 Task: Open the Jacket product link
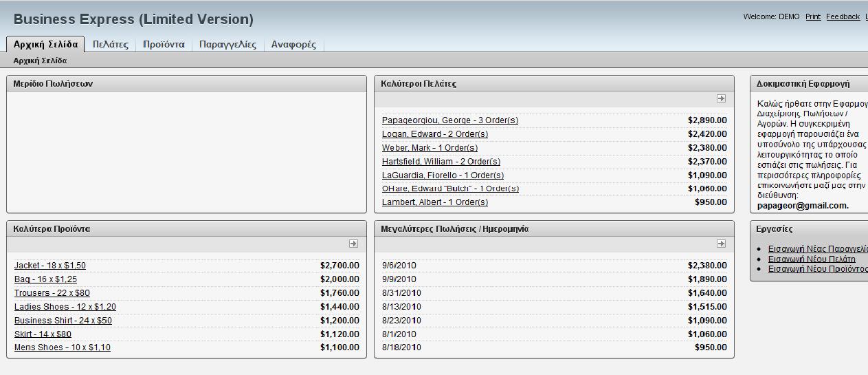pos(50,266)
